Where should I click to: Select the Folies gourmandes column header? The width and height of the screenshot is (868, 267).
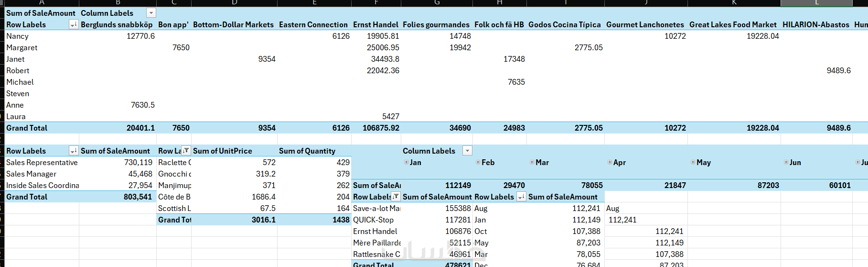pyautogui.click(x=436, y=24)
